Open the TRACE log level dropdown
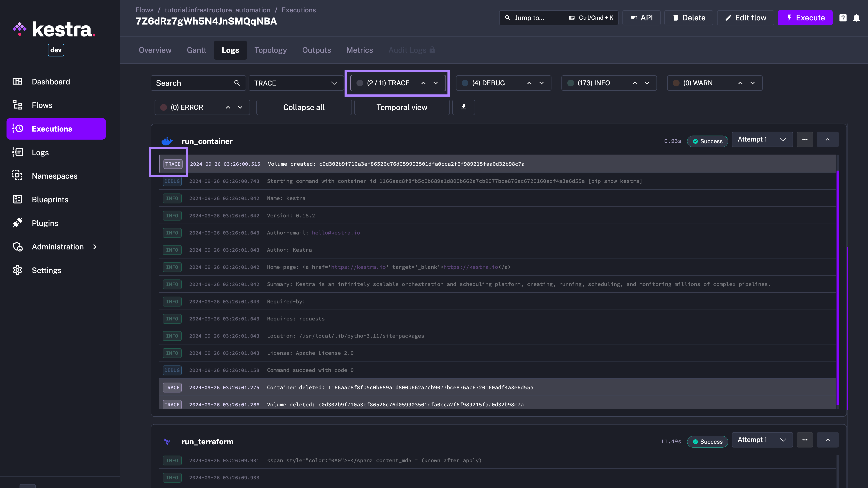This screenshot has height=488, width=868. pos(295,83)
